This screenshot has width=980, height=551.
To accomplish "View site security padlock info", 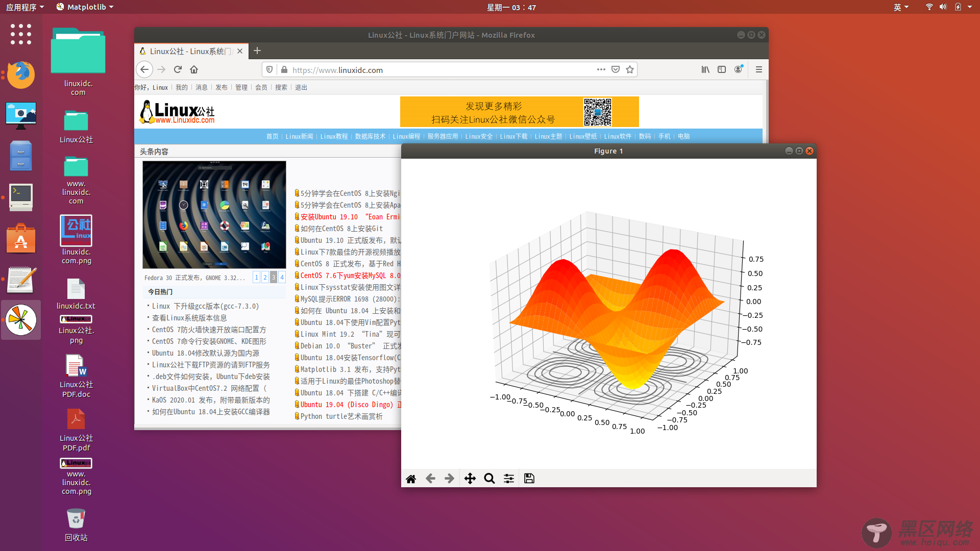I will tap(284, 69).
